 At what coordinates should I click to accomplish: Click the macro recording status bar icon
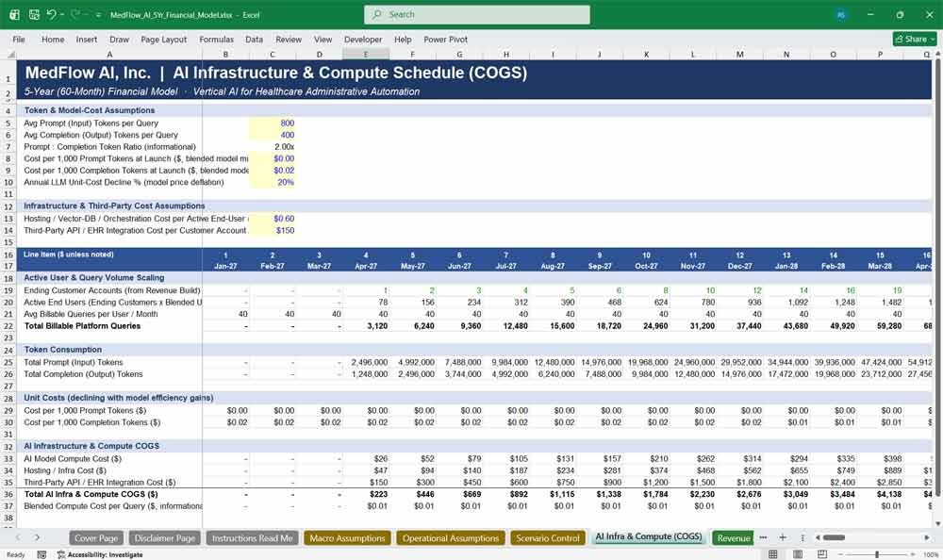click(41, 554)
